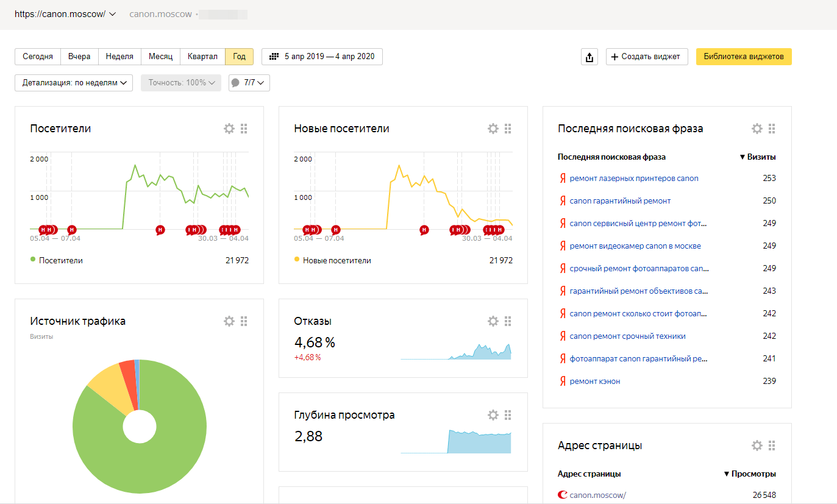Click the export/share icon button

click(x=589, y=57)
